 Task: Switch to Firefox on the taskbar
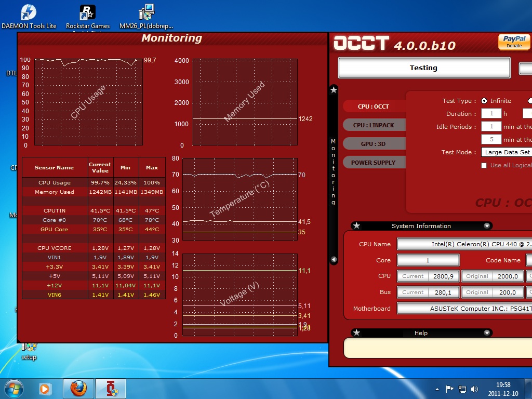(x=78, y=389)
